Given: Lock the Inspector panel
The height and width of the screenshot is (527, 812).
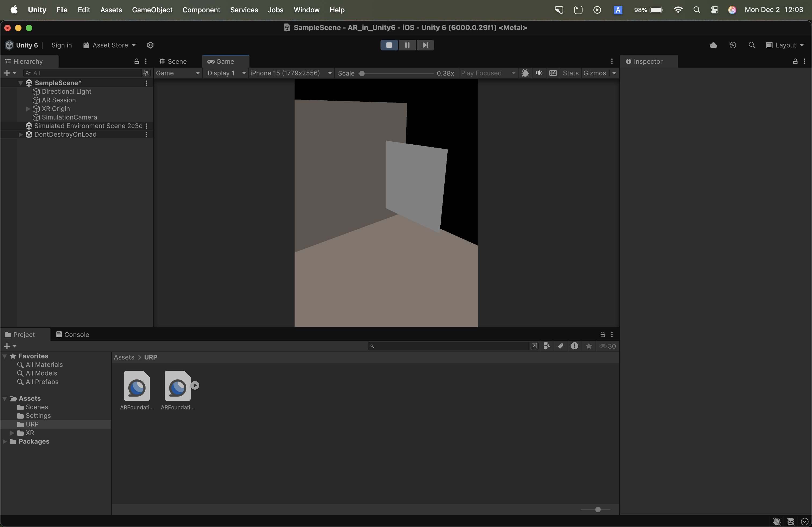Looking at the screenshot, I should [795, 61].
